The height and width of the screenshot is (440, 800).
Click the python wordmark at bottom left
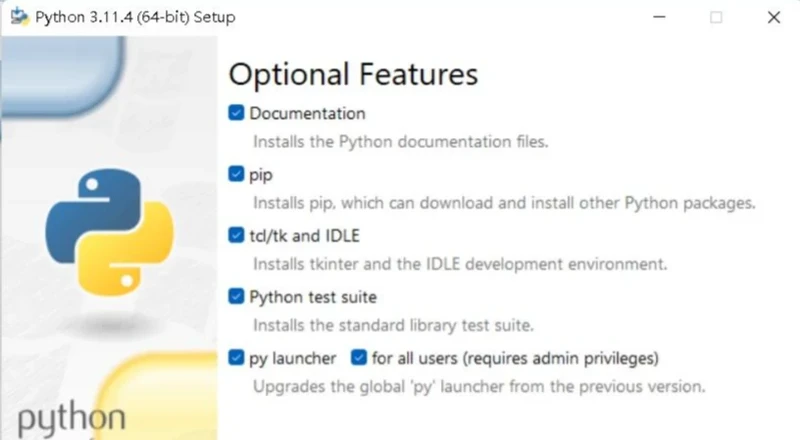click(x=71, y=417)
